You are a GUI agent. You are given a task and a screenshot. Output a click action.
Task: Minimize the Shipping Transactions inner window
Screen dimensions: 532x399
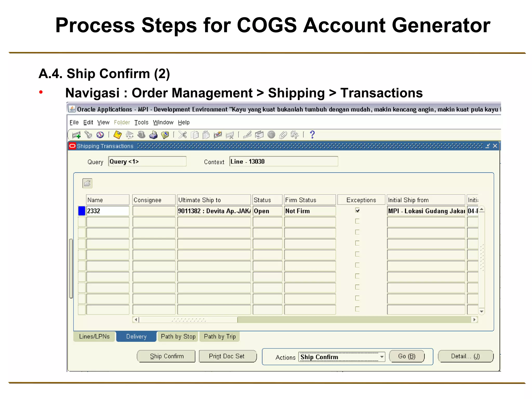(x=488, y=146)
